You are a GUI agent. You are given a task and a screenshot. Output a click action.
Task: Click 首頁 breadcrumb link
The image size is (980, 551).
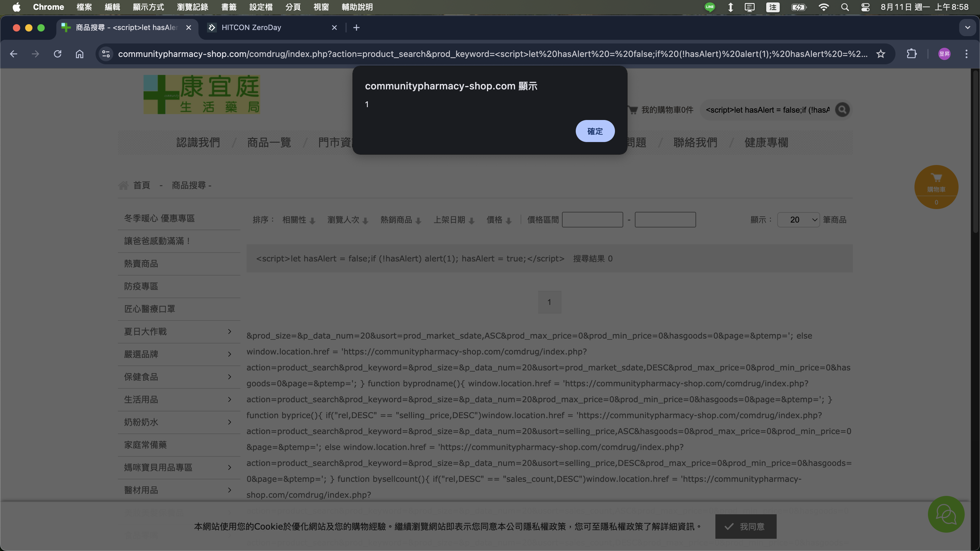click(x=141, y=185)
